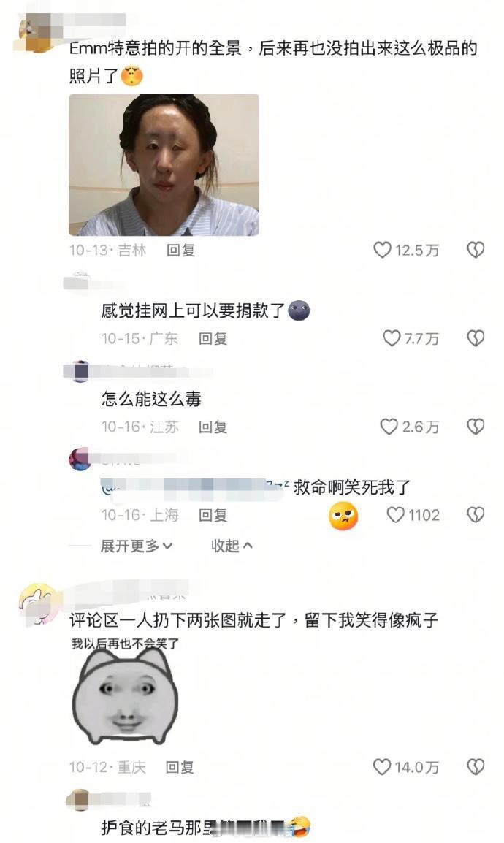Like the 2.6万 comment from 江苏
504x843 pixels.
(389, 427)
